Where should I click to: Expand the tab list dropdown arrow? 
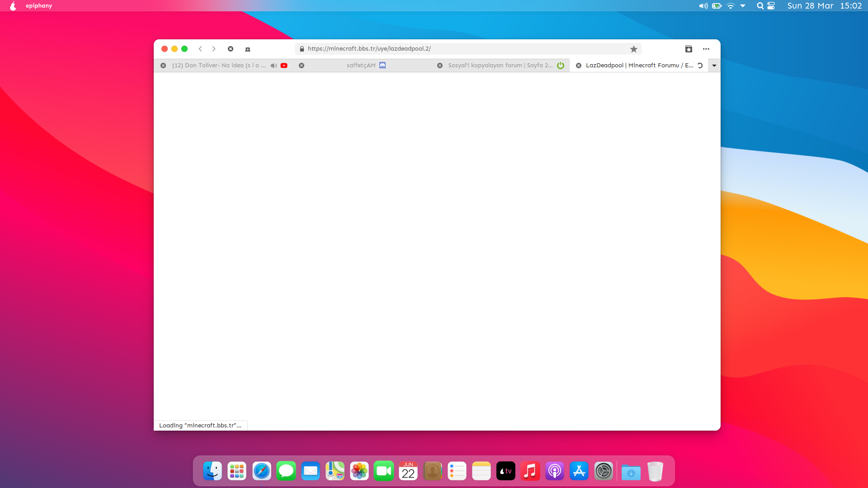pos(714,66)
